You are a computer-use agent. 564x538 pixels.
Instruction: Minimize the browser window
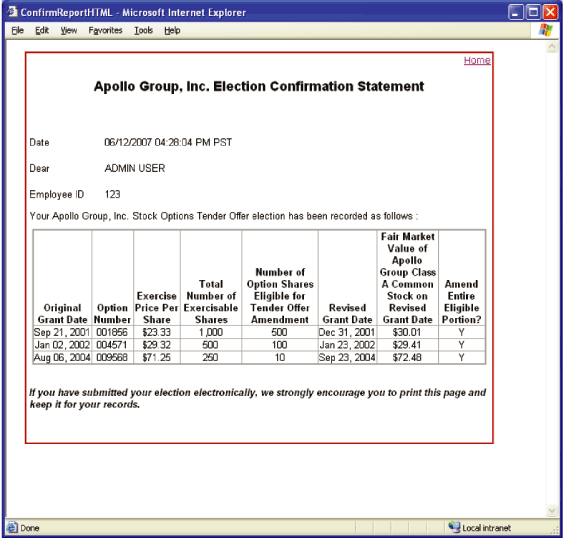[x=516, y=13]
